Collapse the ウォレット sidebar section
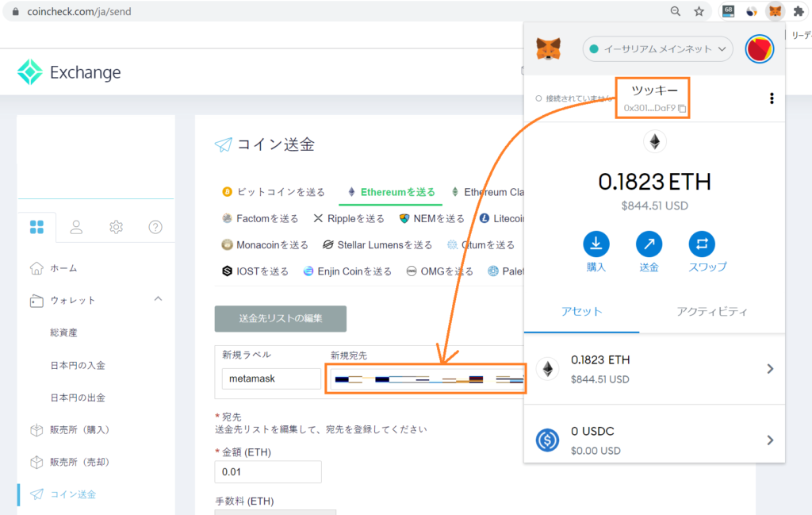Image resolution: width=812 pixels, height=515 pixels. coord(158,299)
